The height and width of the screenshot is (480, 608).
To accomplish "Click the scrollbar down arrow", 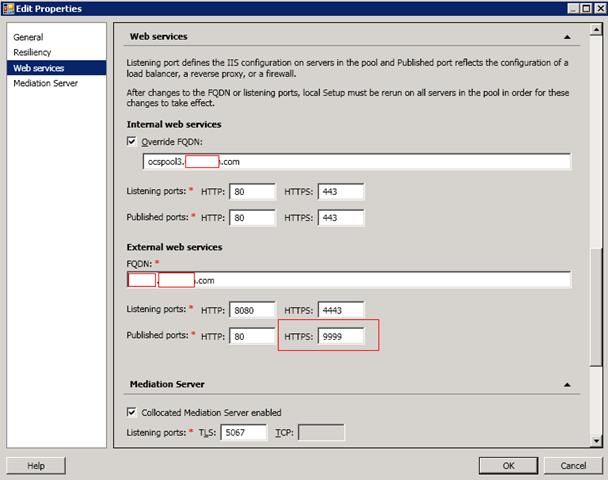I will (596, 440).
